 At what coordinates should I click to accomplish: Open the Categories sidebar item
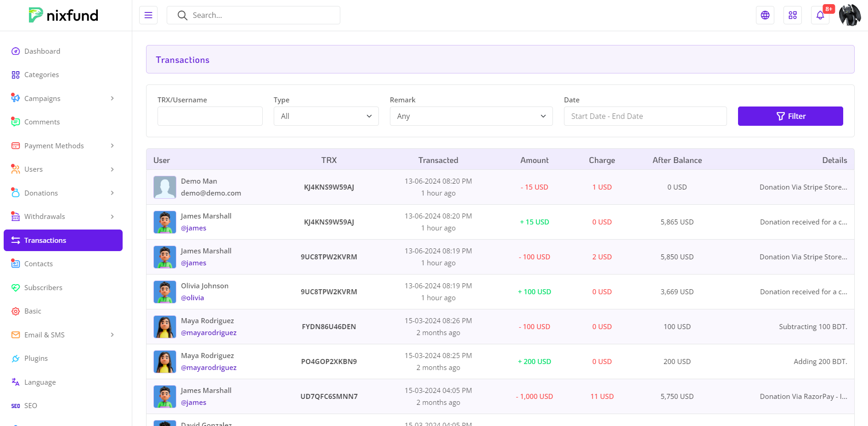(41, 75)
